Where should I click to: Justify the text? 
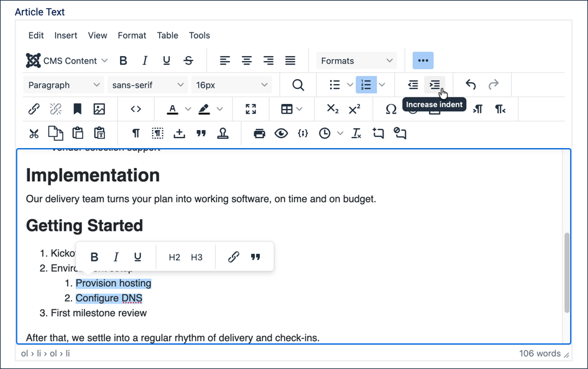(x=290, y=60)
